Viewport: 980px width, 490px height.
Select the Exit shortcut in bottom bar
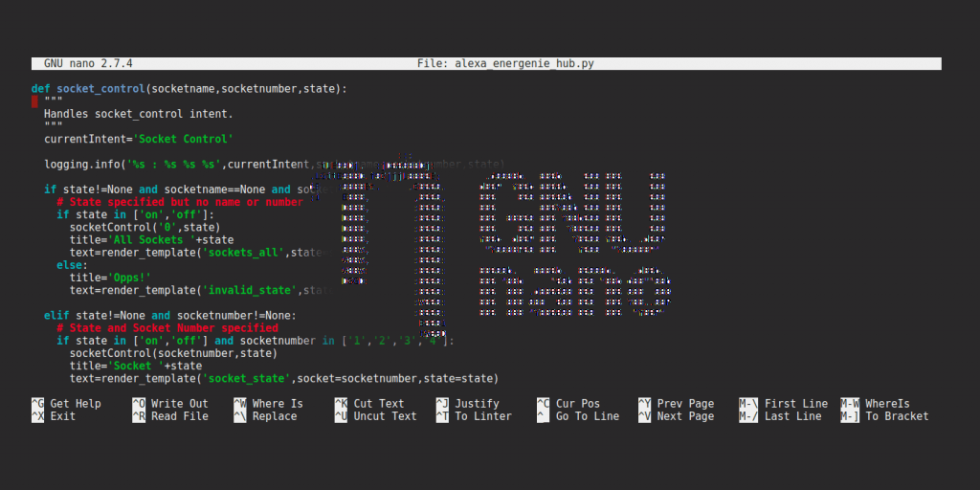pos(62,416)
